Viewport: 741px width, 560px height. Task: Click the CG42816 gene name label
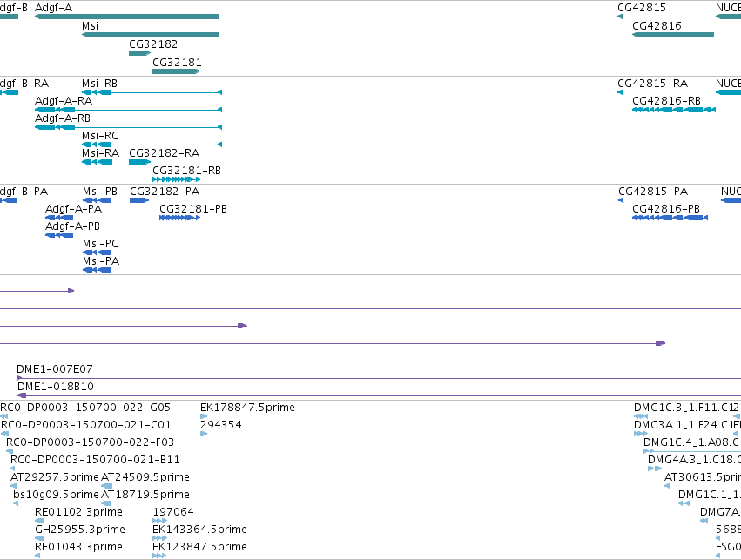click(x=657, y=26)
